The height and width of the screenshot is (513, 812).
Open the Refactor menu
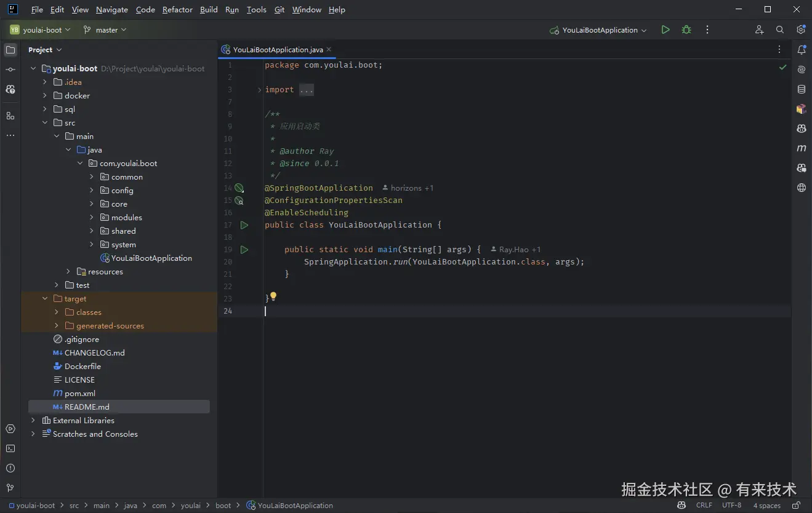(x=177, y=10)
